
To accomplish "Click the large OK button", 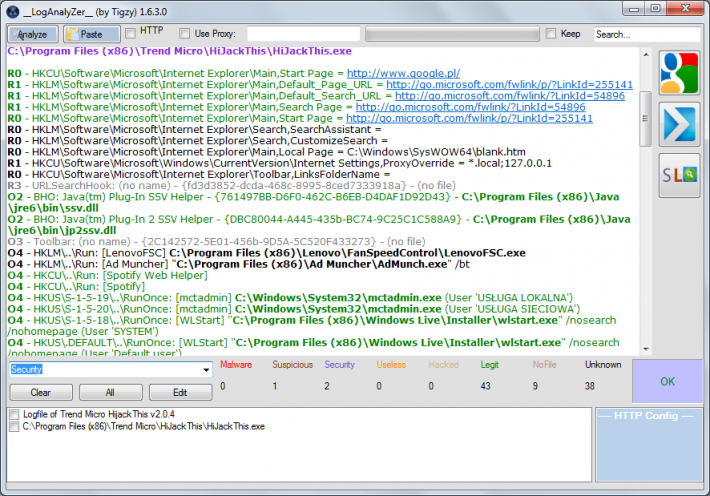I will click(x=667, y=381).
